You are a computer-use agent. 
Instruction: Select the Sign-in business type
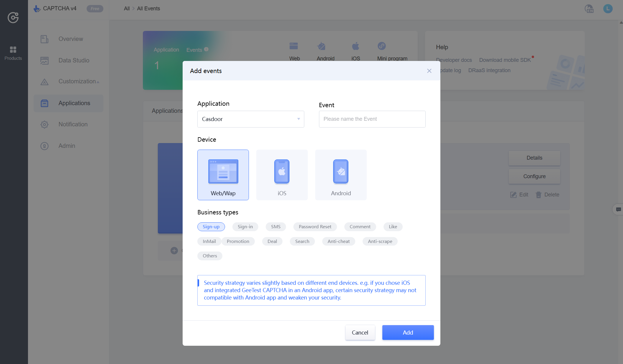[x=245, y=226]
